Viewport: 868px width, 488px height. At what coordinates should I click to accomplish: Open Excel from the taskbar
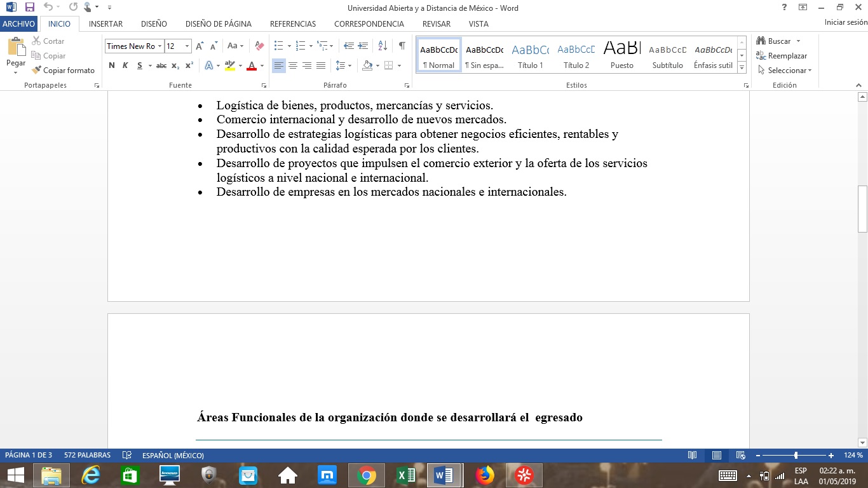pos(405,475)
